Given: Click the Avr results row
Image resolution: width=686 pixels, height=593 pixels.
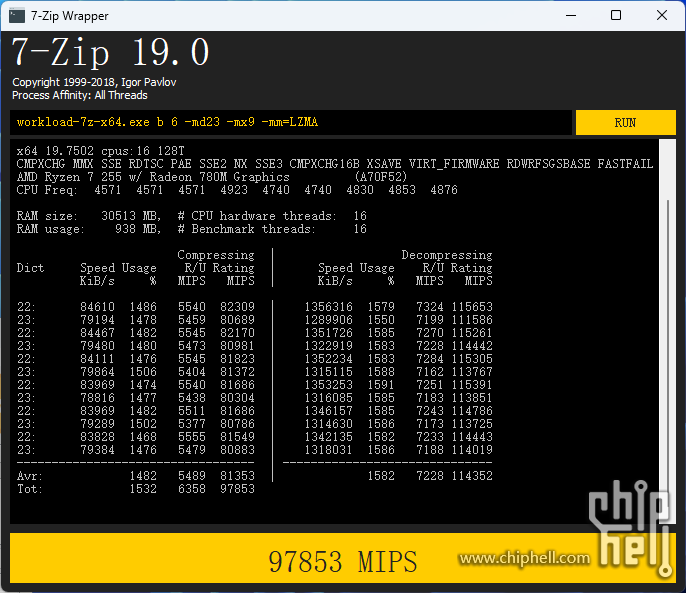Looking at the screenshot, I should point(136,476).
